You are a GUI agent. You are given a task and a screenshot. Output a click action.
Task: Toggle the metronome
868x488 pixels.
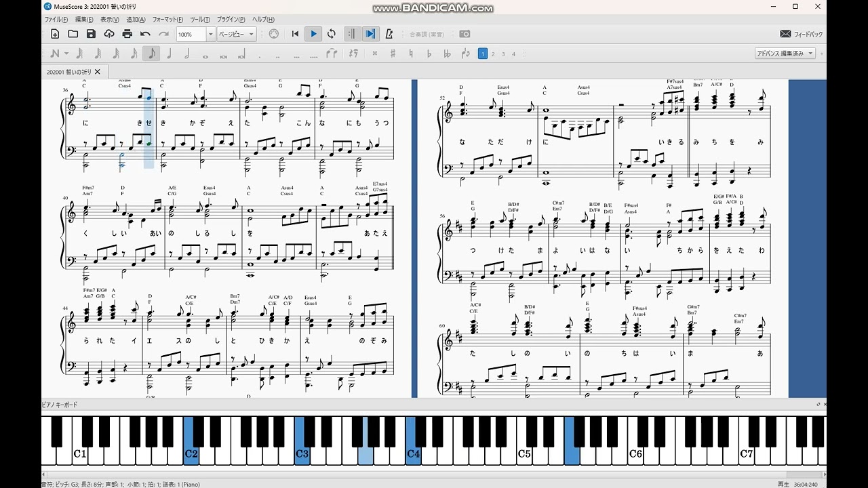coord(389,34)
